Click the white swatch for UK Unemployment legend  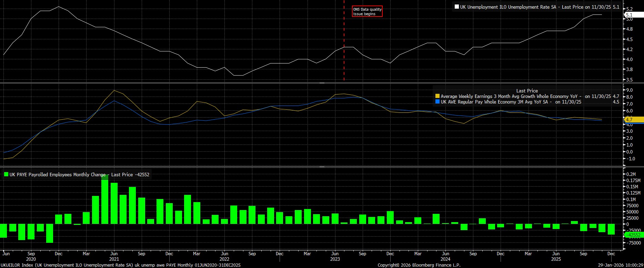tap(457, 7)
